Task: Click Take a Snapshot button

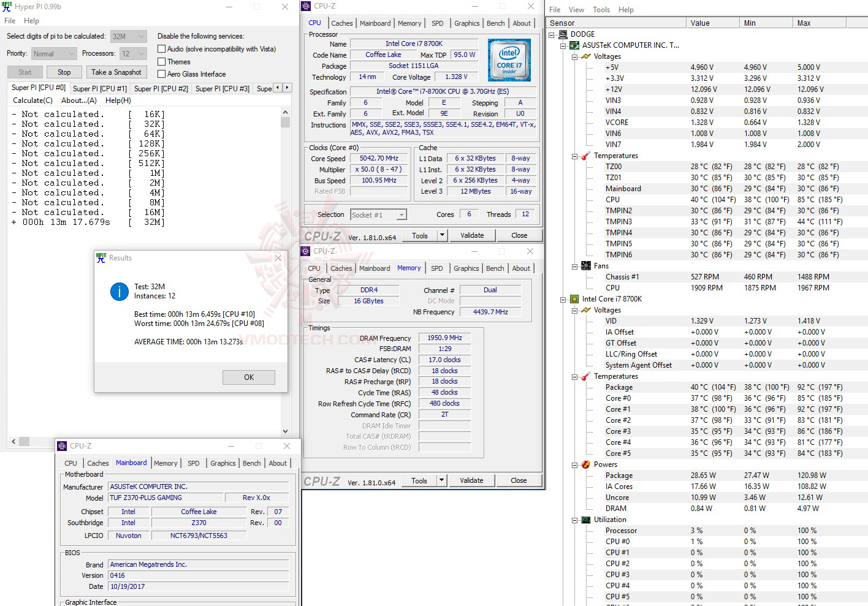Action: (116, 72)
